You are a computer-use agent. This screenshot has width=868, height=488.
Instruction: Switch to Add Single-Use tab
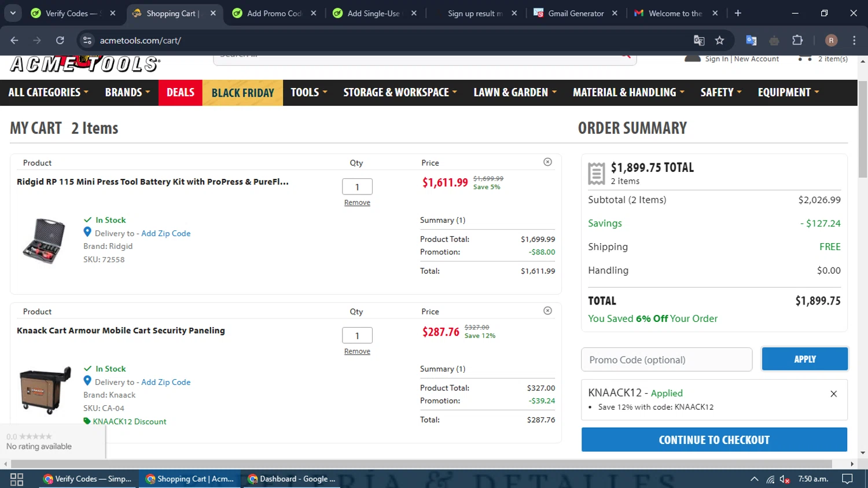pyautogui.click(x=373, y=13)
